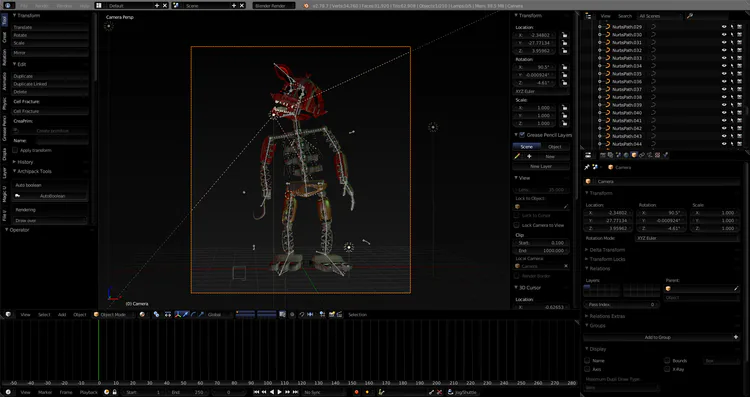Hide NurbsPath.029 with its eye icon
This screenshot has height=397, width=750.
coord(724,27)
